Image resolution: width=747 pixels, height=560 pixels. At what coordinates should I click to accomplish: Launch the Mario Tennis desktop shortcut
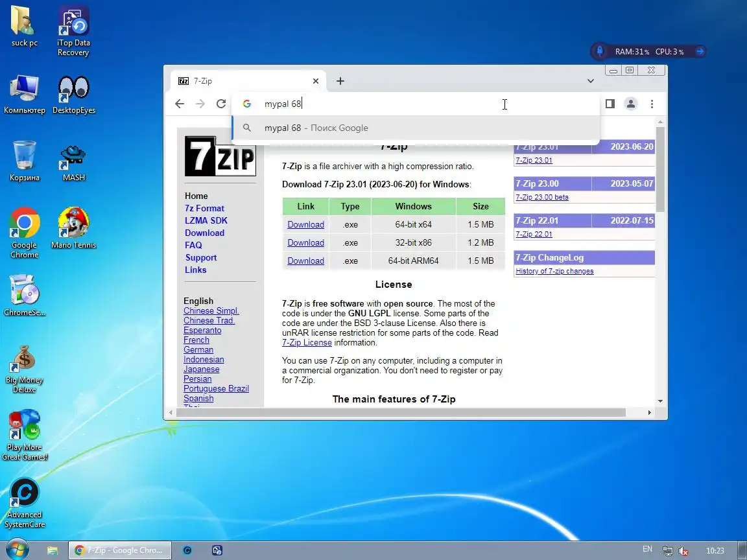[73, 227]
